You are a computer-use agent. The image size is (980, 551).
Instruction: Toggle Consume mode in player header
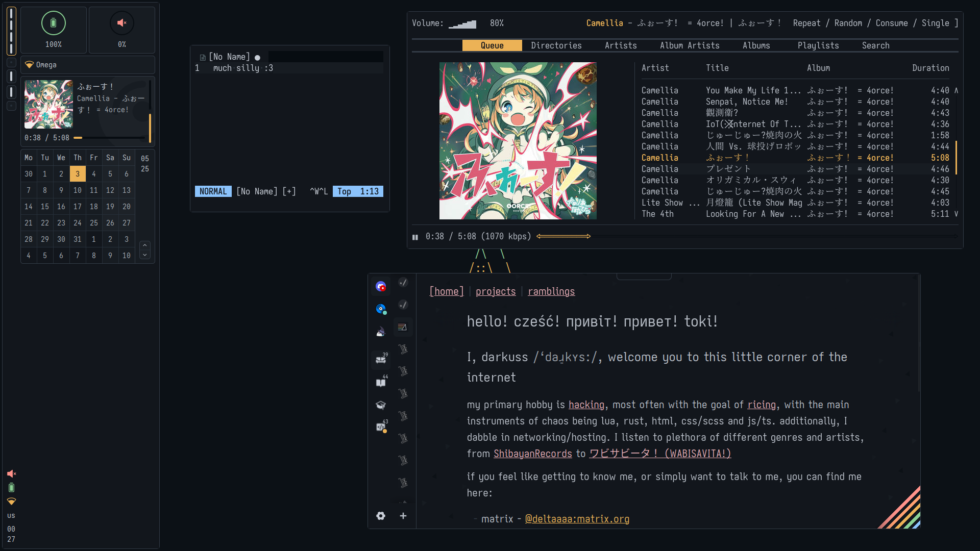click(x=891, y=23)
